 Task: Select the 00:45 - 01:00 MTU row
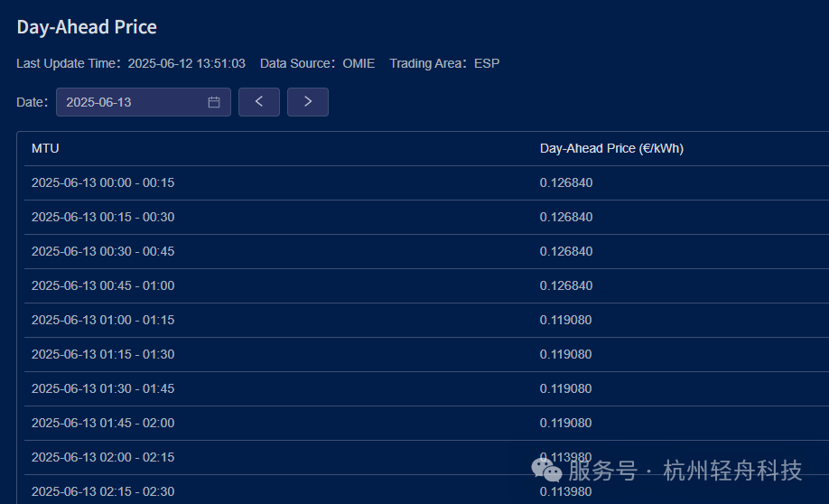103,285
